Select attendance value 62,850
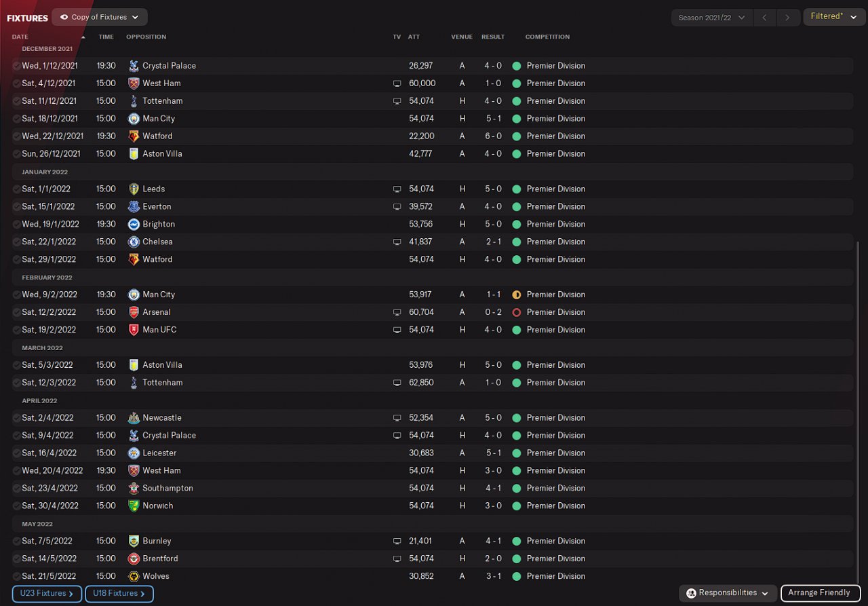This screenshot has width=868, height=606. tap(422, 383)
